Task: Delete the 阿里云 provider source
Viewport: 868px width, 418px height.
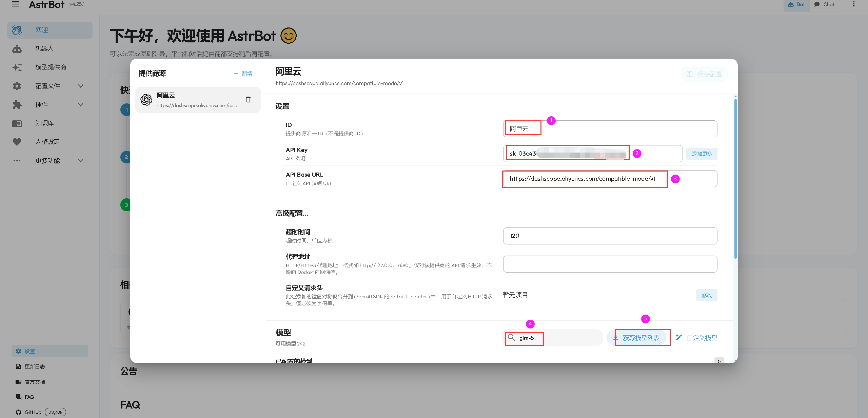Action: [x=248, y=100]
